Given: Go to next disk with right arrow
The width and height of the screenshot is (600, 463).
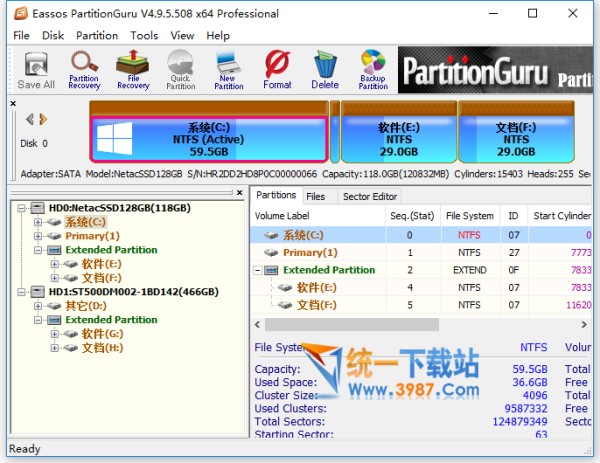Looking at the screenshot, I should pyautogui.click(x=43, y=119).
